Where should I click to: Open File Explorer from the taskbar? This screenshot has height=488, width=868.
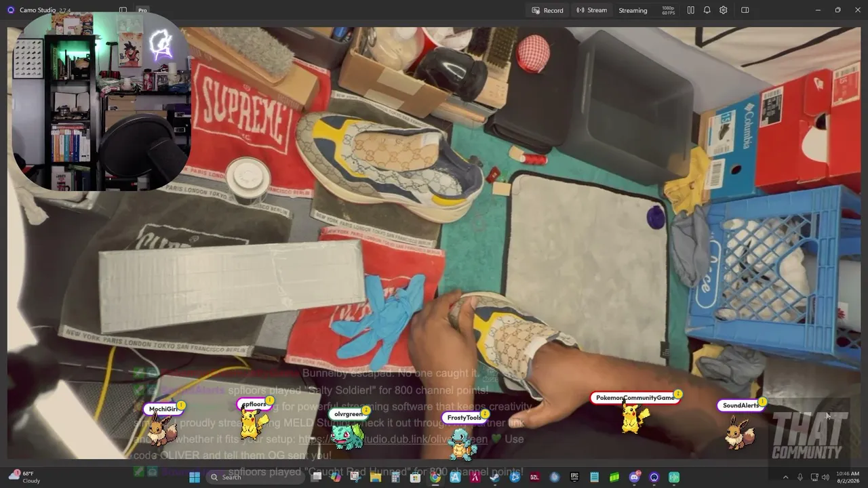(x=375, y=477)
